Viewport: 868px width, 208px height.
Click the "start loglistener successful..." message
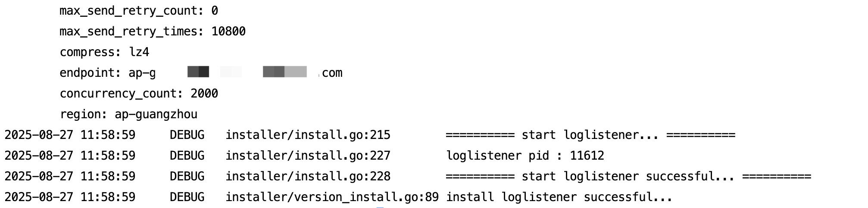[628, 176]
